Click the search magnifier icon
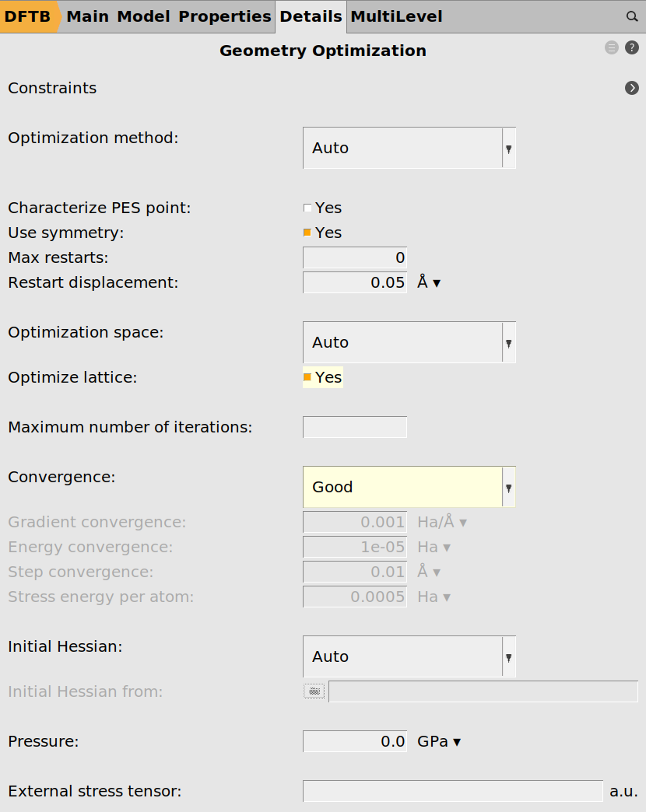 click(x=632, y=16)
